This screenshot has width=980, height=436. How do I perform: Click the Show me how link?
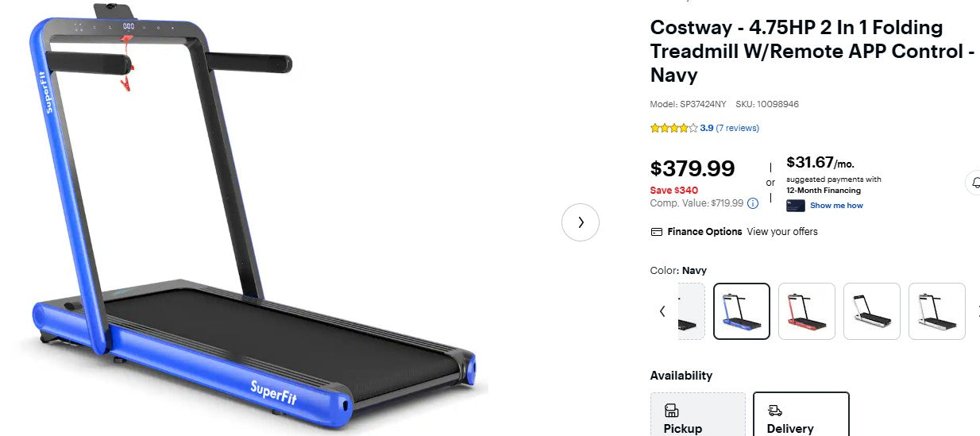pyautogui.click(x=836, y=206)
